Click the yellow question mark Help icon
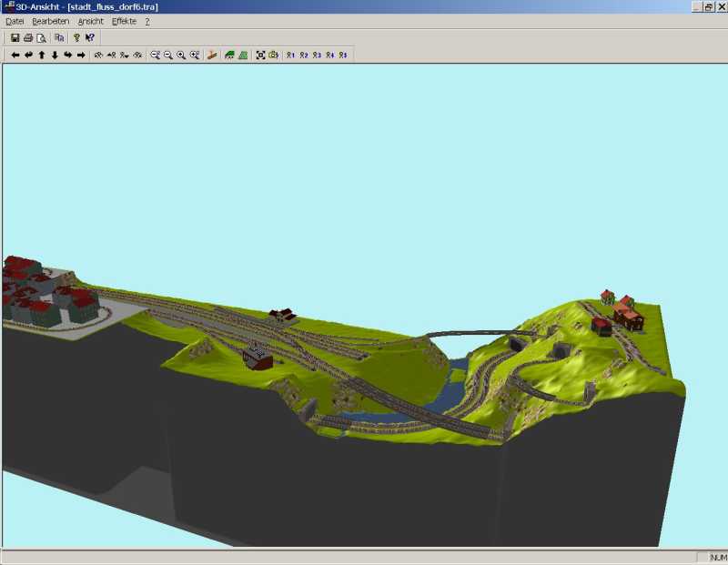The width and height of the screenshot is (728, 565). pos(77,38)
